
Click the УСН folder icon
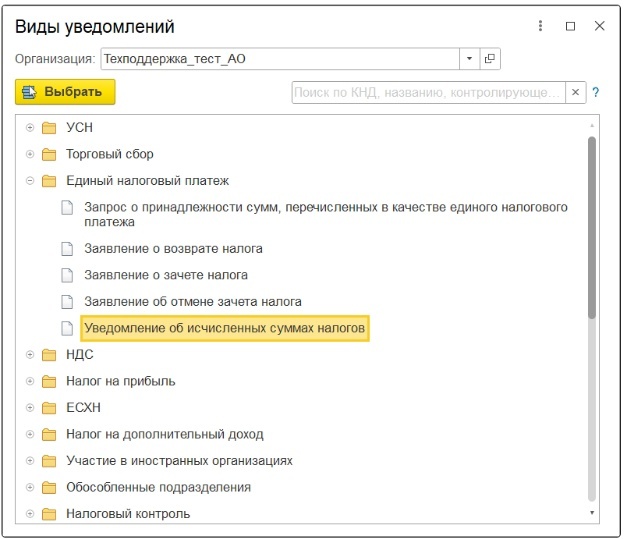tap(49, 128)
